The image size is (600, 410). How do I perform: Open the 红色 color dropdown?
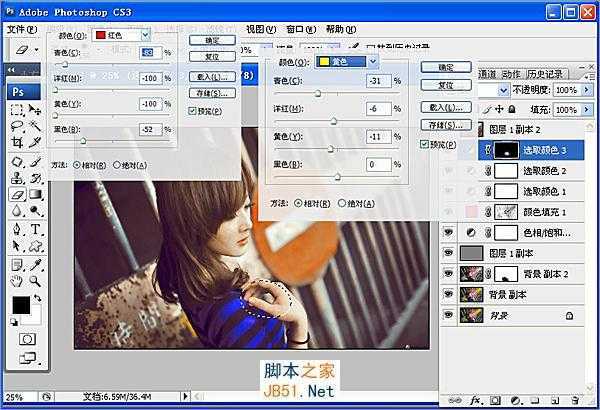[145, 35]
